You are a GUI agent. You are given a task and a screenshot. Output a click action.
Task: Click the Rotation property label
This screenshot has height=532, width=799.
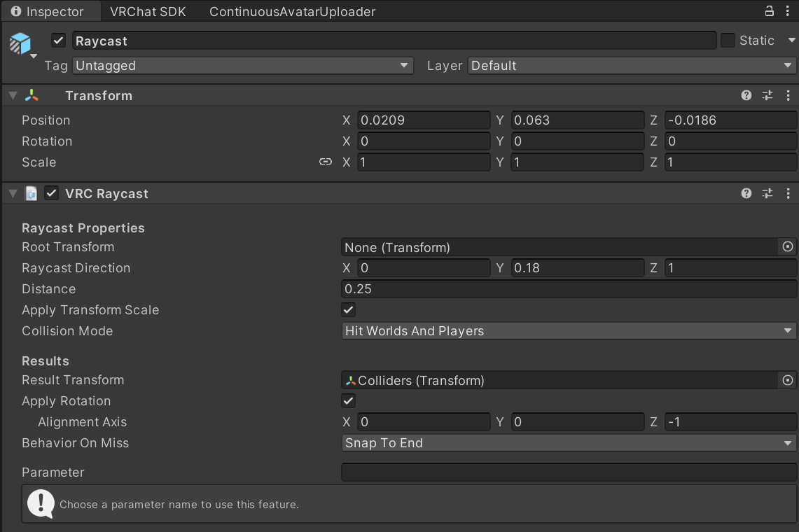[x=47, y=141]
